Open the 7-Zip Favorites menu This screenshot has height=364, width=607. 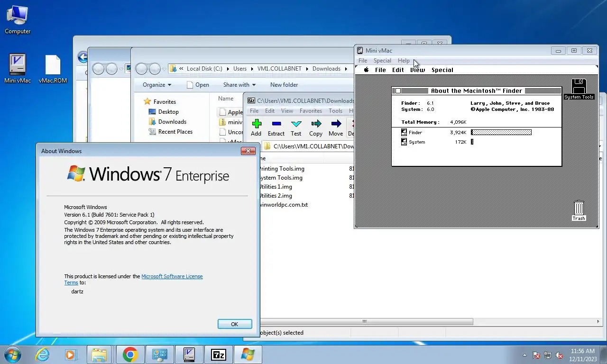(x=311, y=111)
